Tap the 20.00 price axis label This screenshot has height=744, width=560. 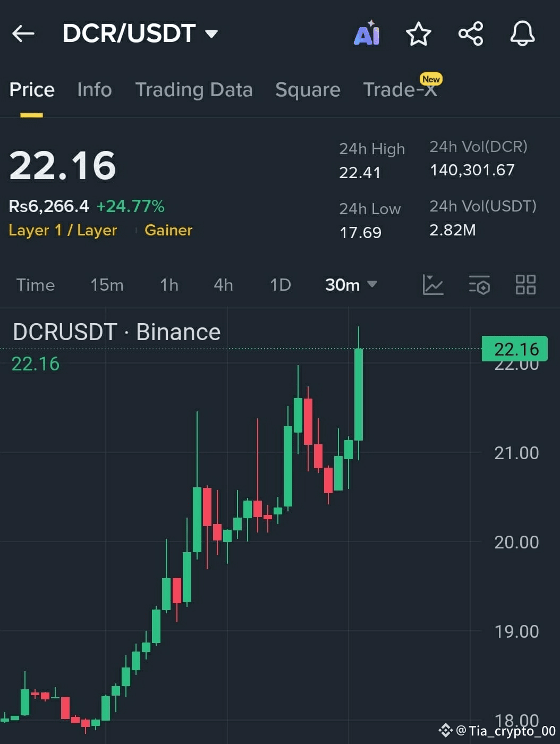click(x=516, y=542)
